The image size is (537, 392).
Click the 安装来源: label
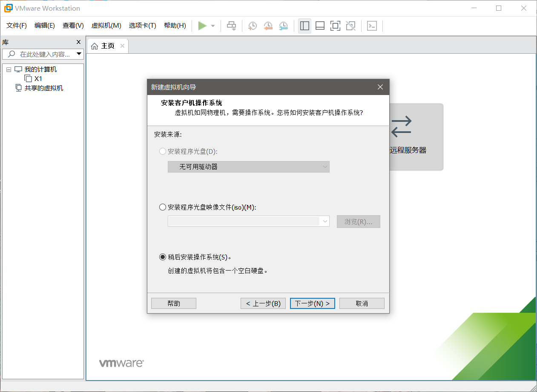(168, 135)
